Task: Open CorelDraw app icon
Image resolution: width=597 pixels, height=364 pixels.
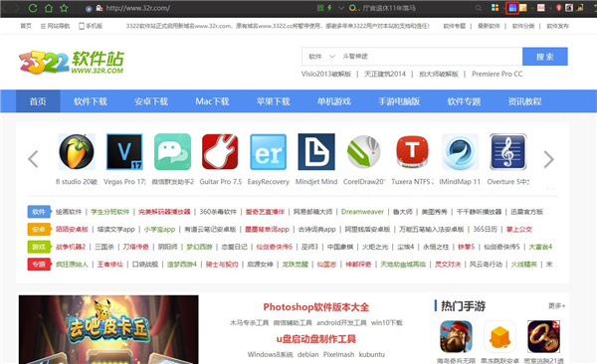Action: coord(364,151)
